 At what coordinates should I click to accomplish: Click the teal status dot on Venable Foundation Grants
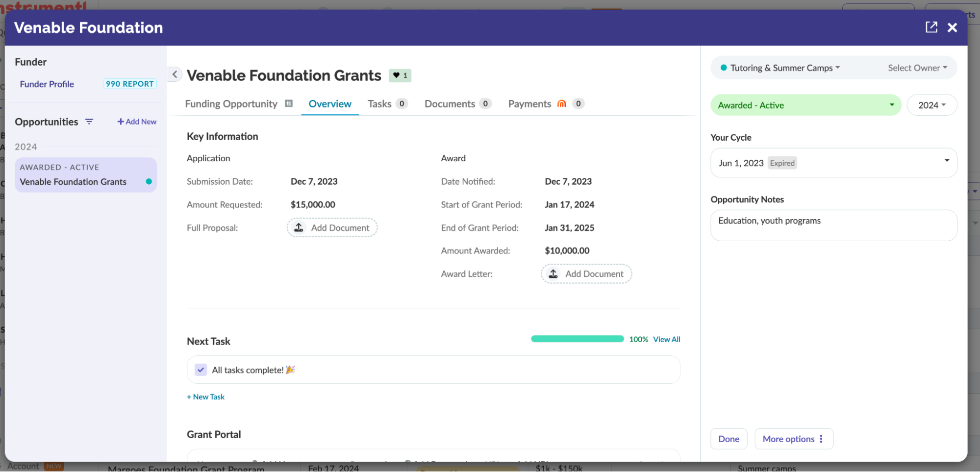coord(149,181)
